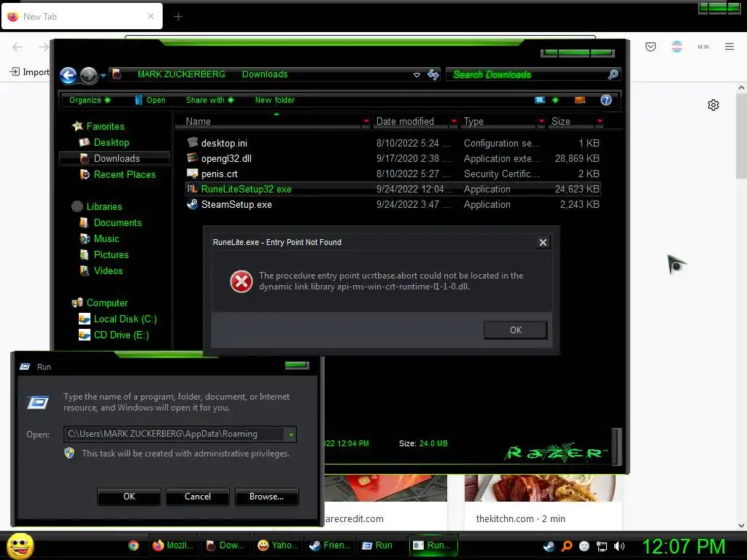Image resolution: width=747 pixels, height=560 pixels.
Task: Switch to Downloads window taskbar button
Action: (x=225, y=545)
